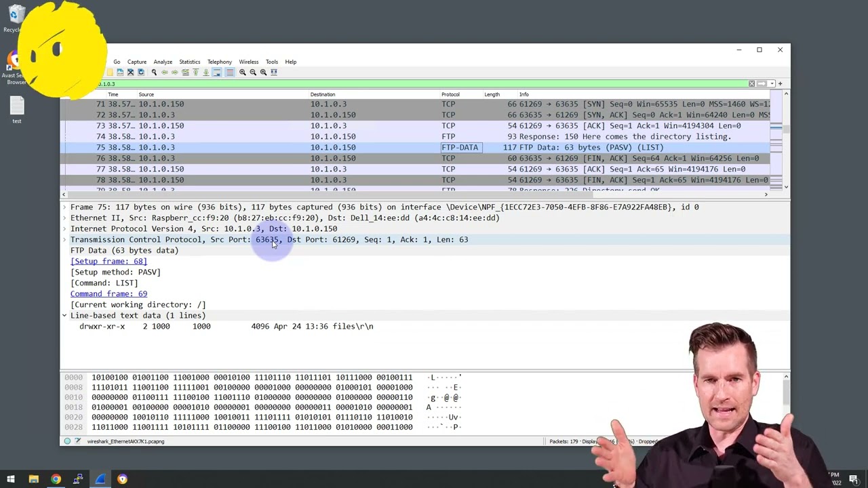Open the Capture menu

coord(137,62)
